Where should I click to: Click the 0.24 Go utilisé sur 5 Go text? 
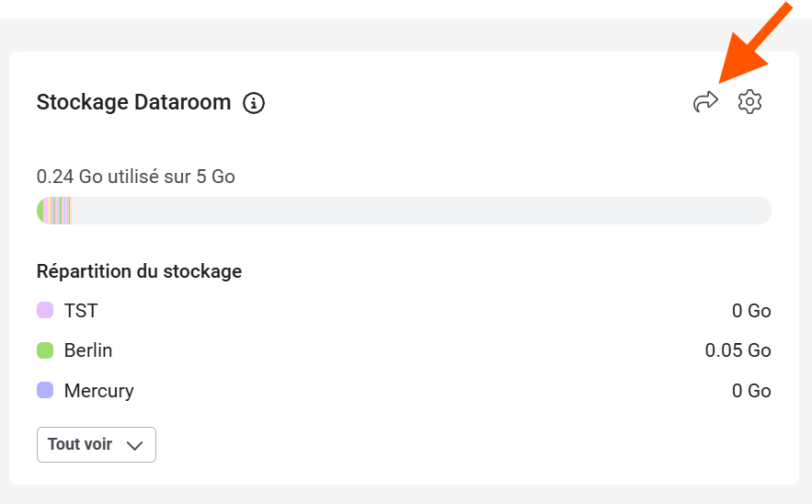click(x=136, y=177)
